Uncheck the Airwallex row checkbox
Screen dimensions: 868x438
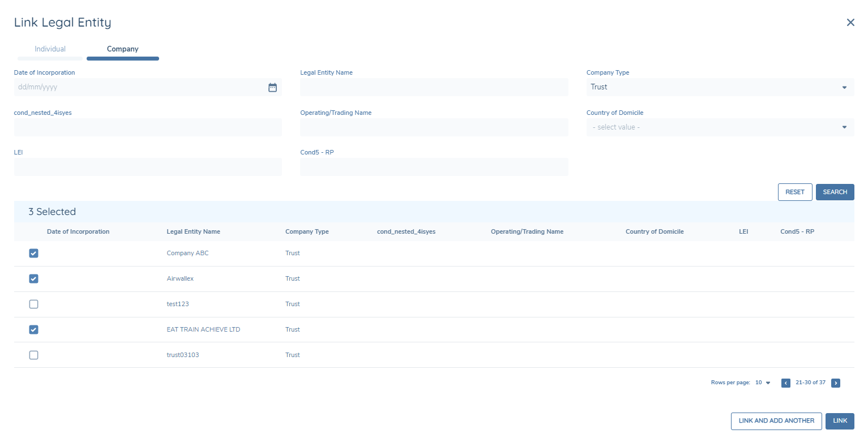coord(33,278)
